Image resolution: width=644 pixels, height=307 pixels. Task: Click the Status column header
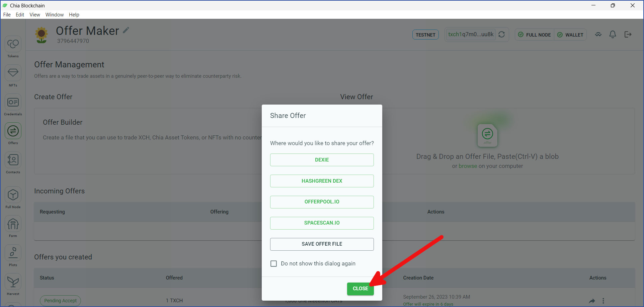coord(47,278)
